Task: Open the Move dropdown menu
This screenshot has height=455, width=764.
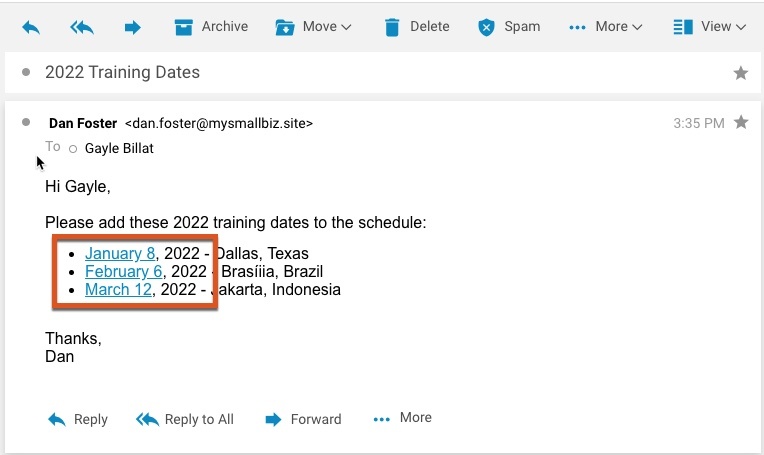Action: [x=313, y=27]
